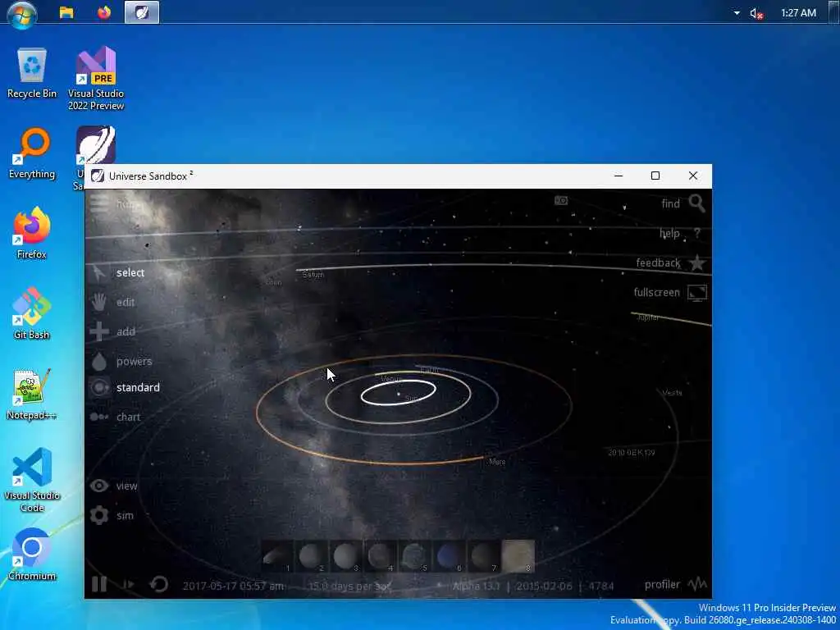The image size is (840, 630).
Task: Click the Universe Sandbox taskbar button
Action: tap(142, 12)
